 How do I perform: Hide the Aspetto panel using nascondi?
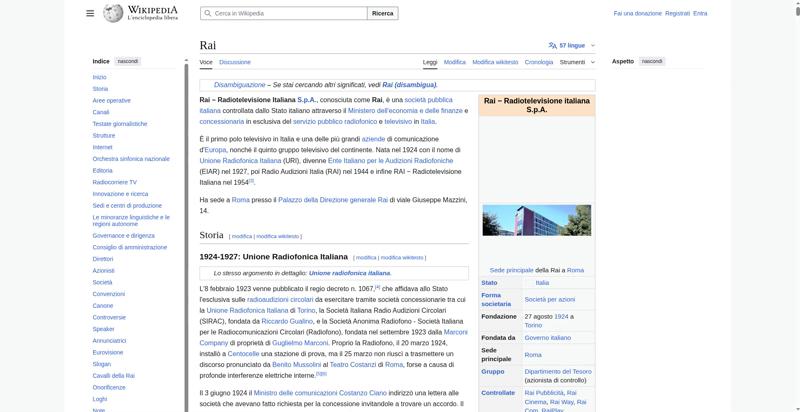(651, 61)
